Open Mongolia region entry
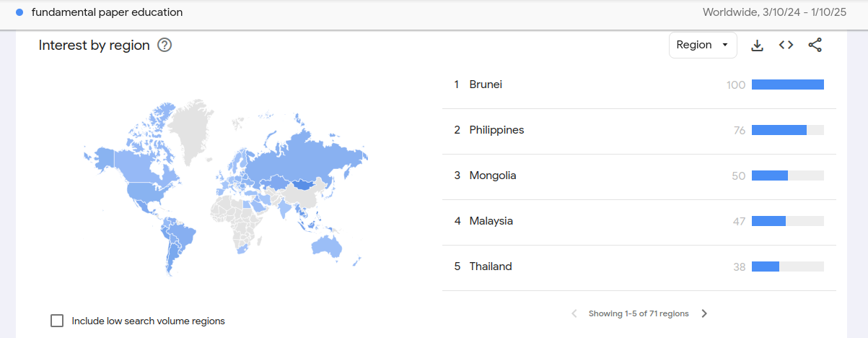Viewport: 868px width, 338px height. pyautogui.click(x=639, y=176)
